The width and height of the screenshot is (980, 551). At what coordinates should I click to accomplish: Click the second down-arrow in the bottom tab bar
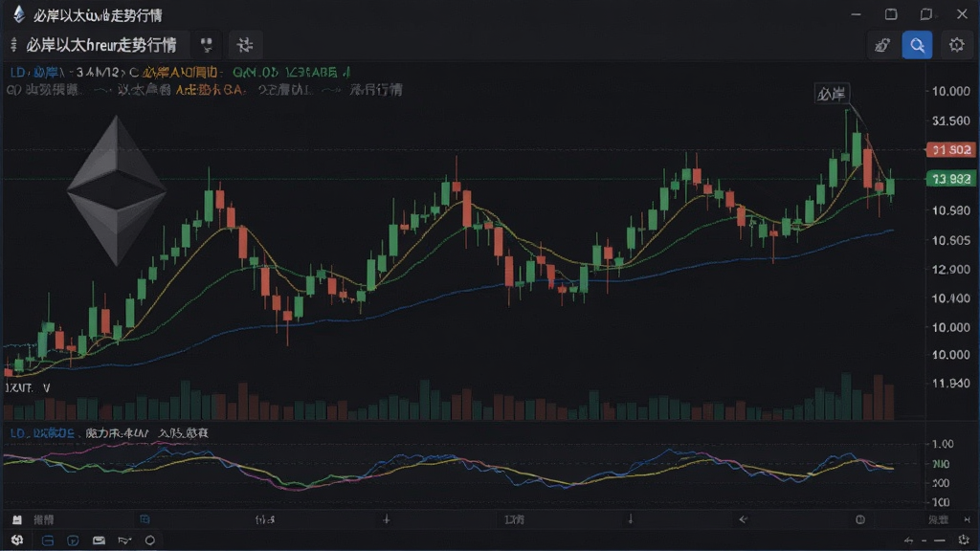(631, 519)
